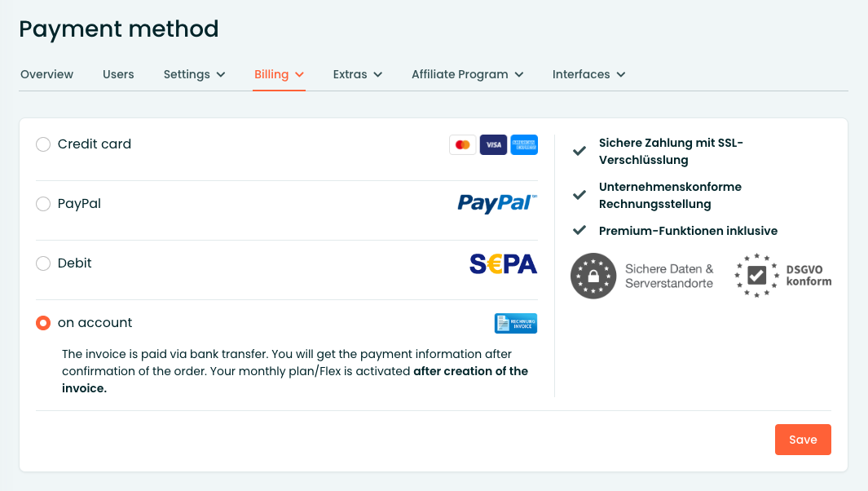Screen dimensions: 868x491
Task: Click the Visa card icon
Action: 493,144
